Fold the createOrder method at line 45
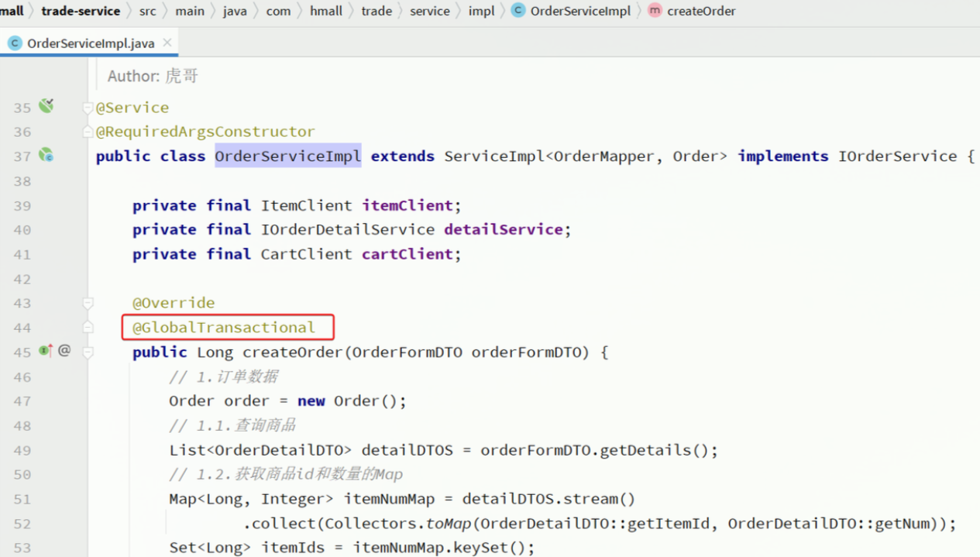The width and height of the screenshot is (980, 557). pos(88,352)
